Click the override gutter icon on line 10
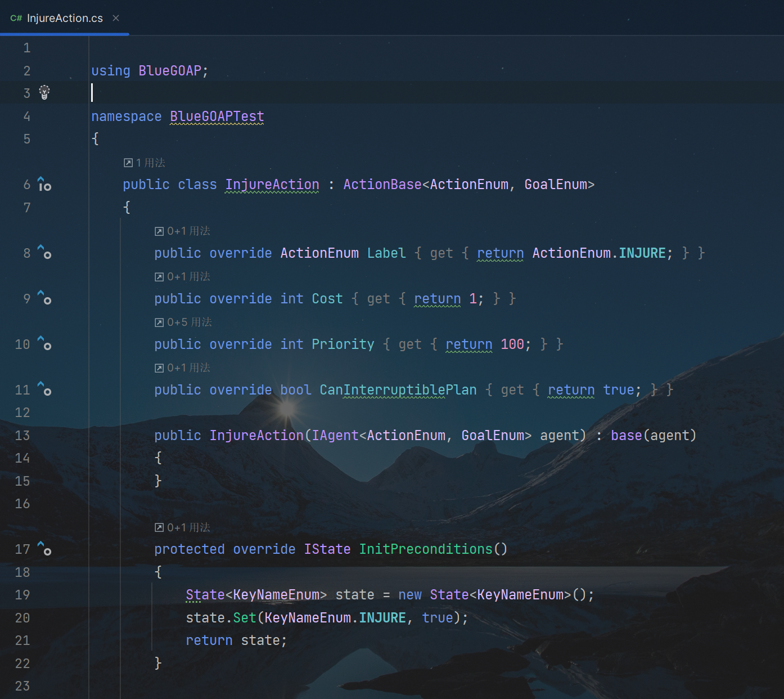This screenshot has width=784, height=699. (44, 343)
